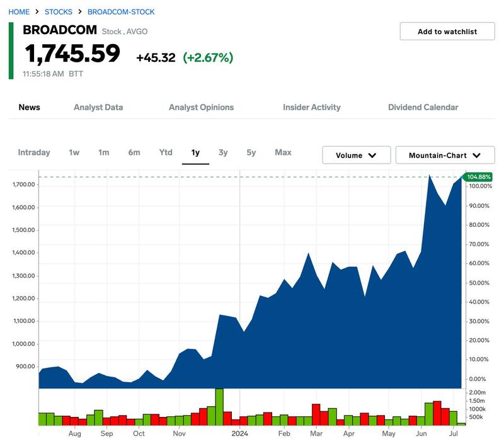Click the 100.00% right axis label

point(480,186)
